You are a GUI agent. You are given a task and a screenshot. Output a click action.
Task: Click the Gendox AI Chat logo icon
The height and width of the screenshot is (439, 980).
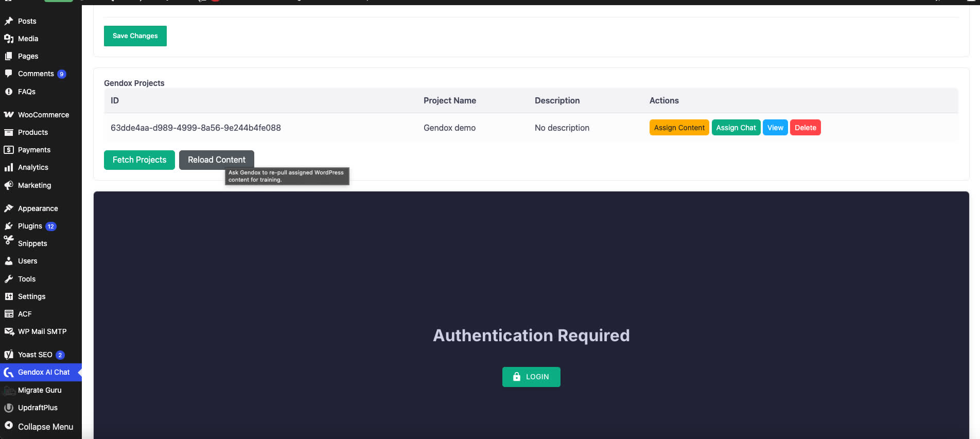9,372
